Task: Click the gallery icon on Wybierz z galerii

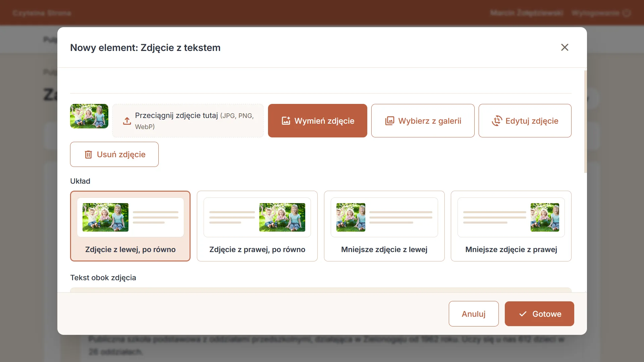Action: (x=390, y=121)
